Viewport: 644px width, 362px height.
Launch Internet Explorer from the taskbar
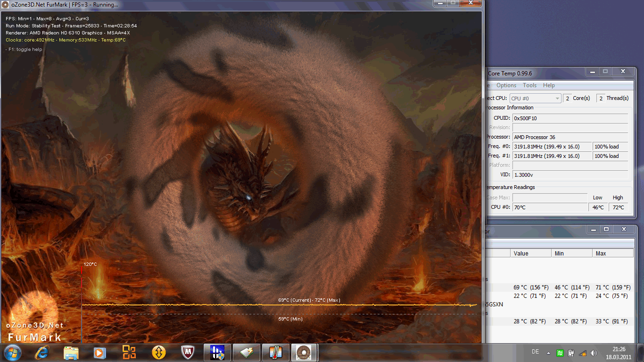(41, 353)
